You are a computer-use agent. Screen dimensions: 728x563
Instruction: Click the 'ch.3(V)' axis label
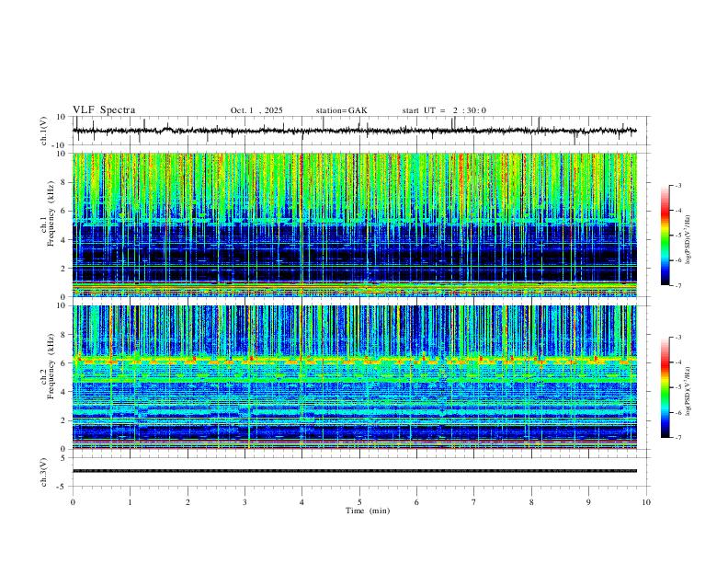pos(44,472)
